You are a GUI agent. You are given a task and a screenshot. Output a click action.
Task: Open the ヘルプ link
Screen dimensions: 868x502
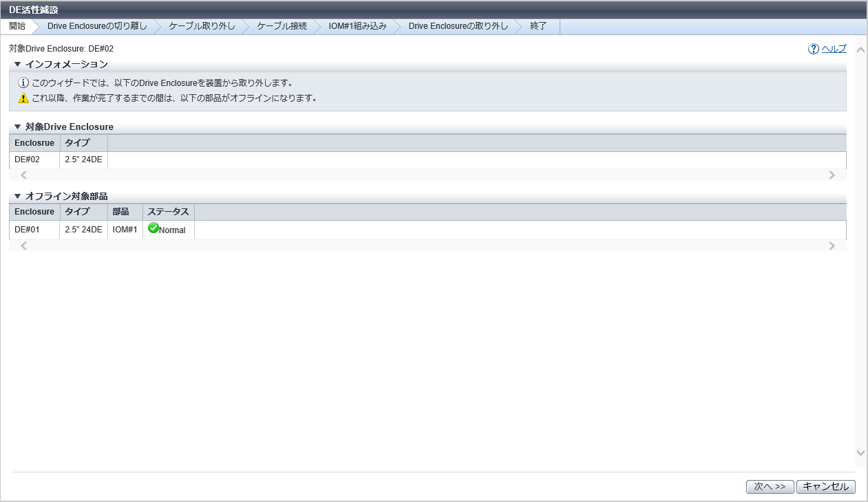pos(834,49)
